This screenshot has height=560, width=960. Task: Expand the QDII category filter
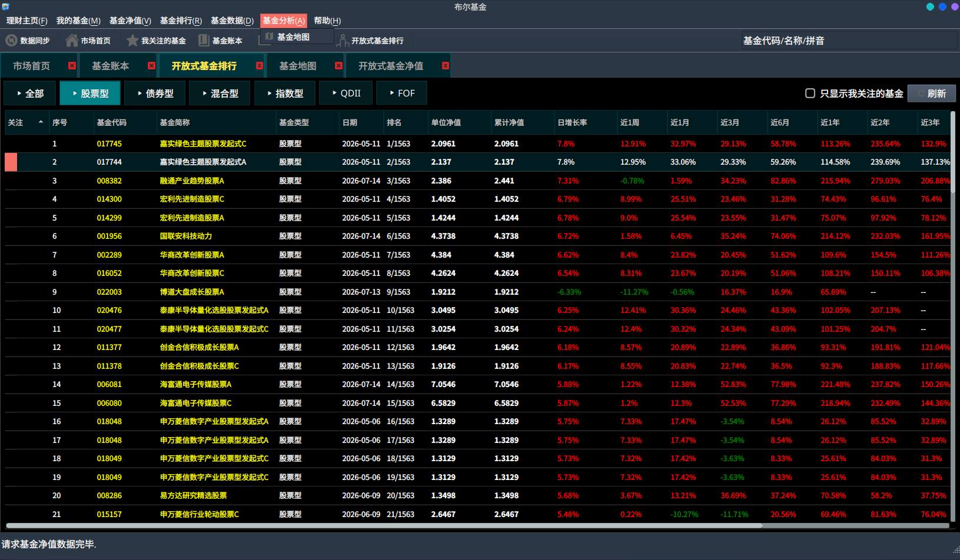click(x=346, y=94)
